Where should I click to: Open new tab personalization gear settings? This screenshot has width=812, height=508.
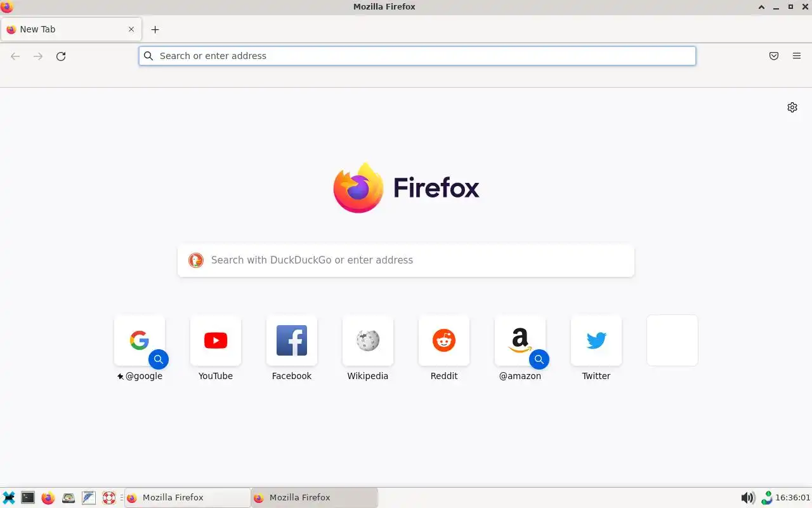pyautogui.click(x=792, y=107)
